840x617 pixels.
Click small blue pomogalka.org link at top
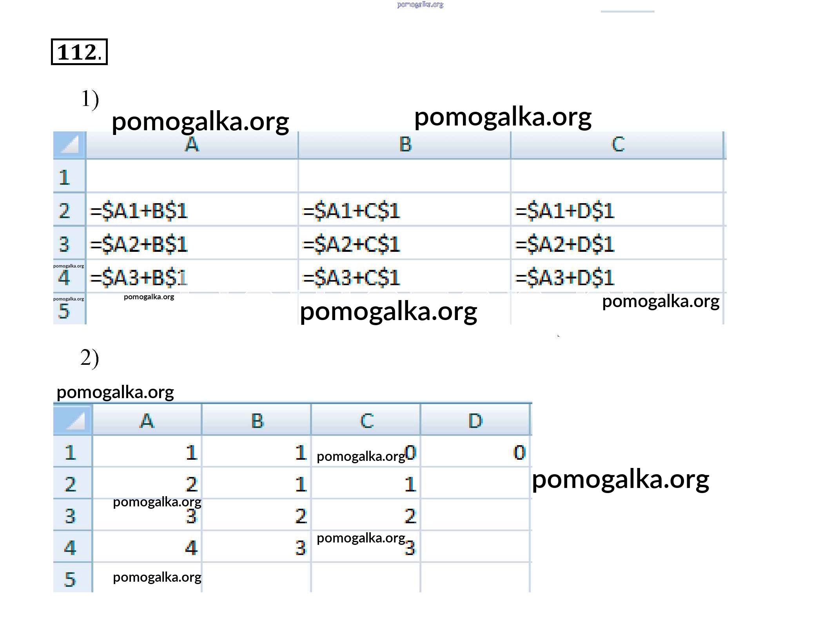tap(420, 5)
